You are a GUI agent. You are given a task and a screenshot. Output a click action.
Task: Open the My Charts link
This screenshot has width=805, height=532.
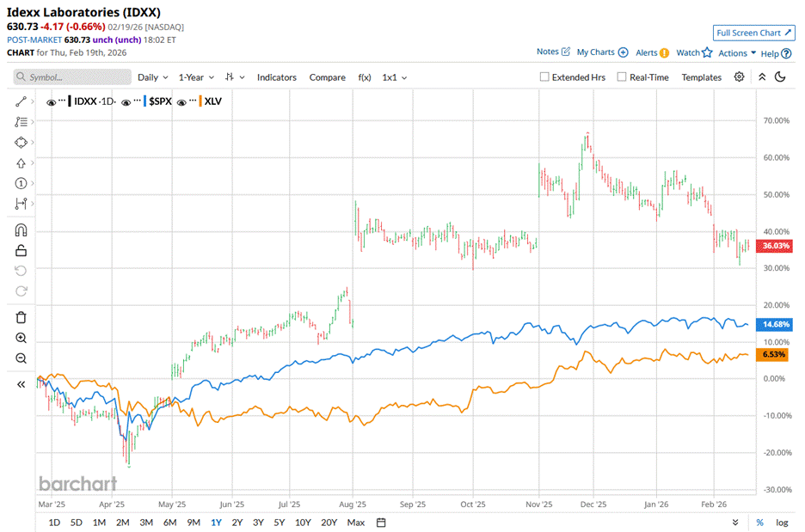tap(601, 52)
